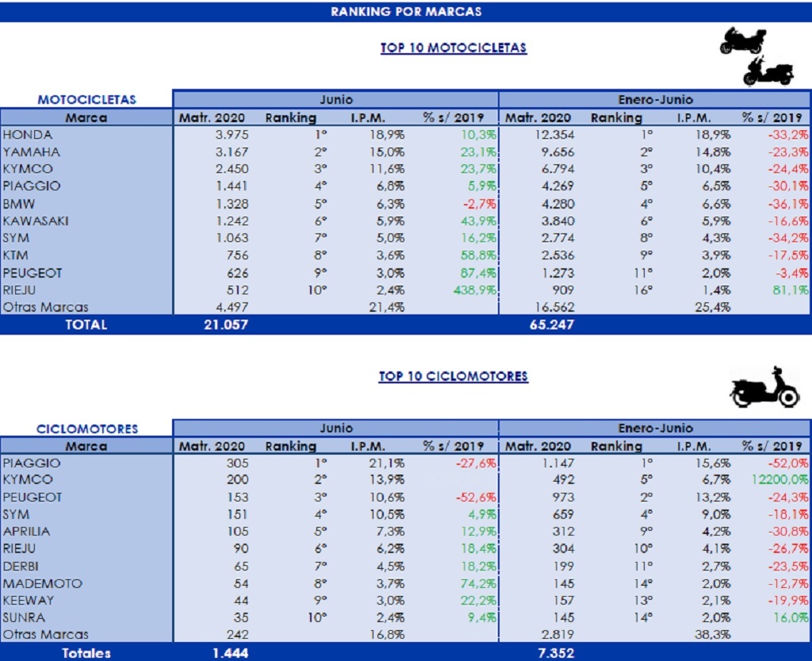Click PIAGGIO in the ciclomotores table
The width and height of the screenshot is (812, 661).
coord(31,463)
